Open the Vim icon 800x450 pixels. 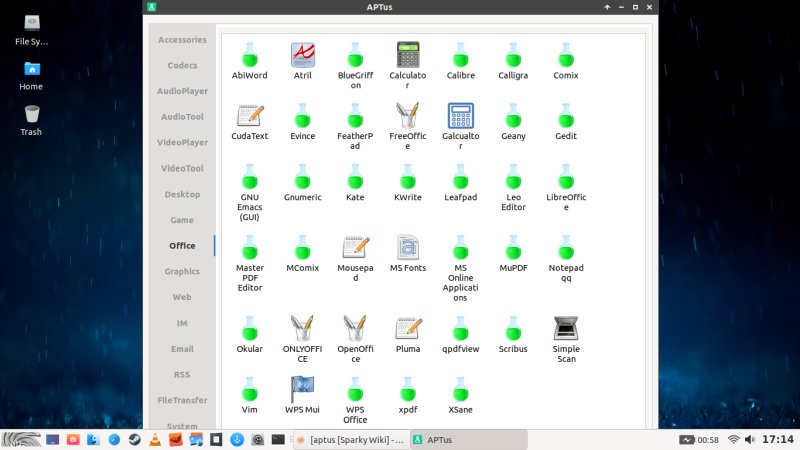tap(249, 389)
